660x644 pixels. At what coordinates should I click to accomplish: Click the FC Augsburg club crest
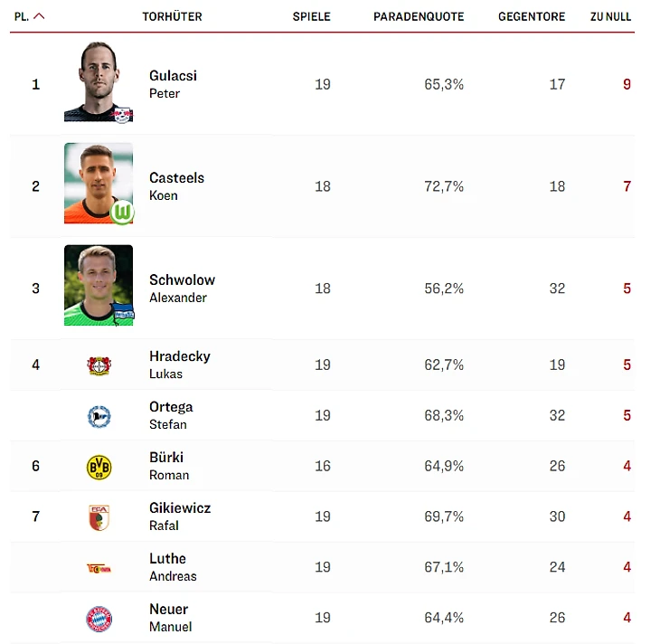pos(99,517)
